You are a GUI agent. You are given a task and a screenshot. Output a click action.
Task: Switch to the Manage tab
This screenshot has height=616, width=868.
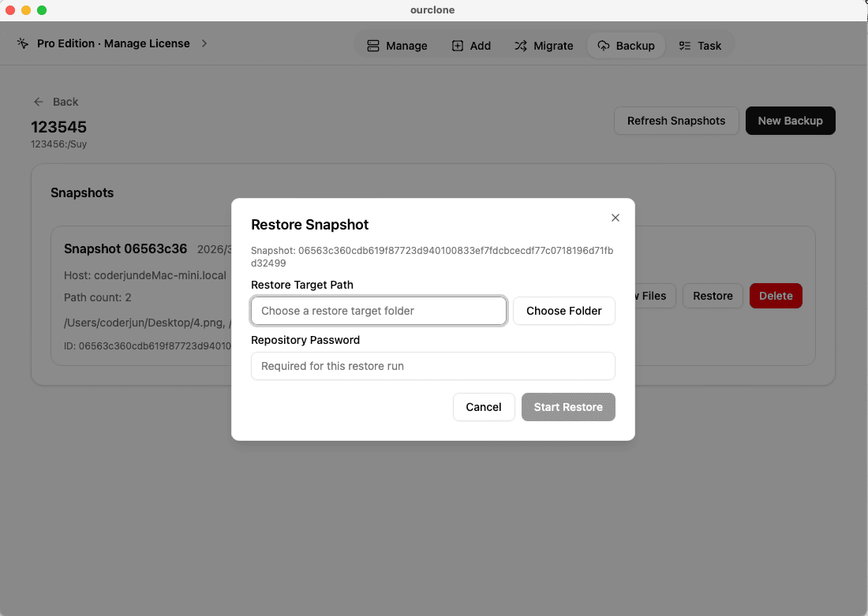tap(397, 46)
